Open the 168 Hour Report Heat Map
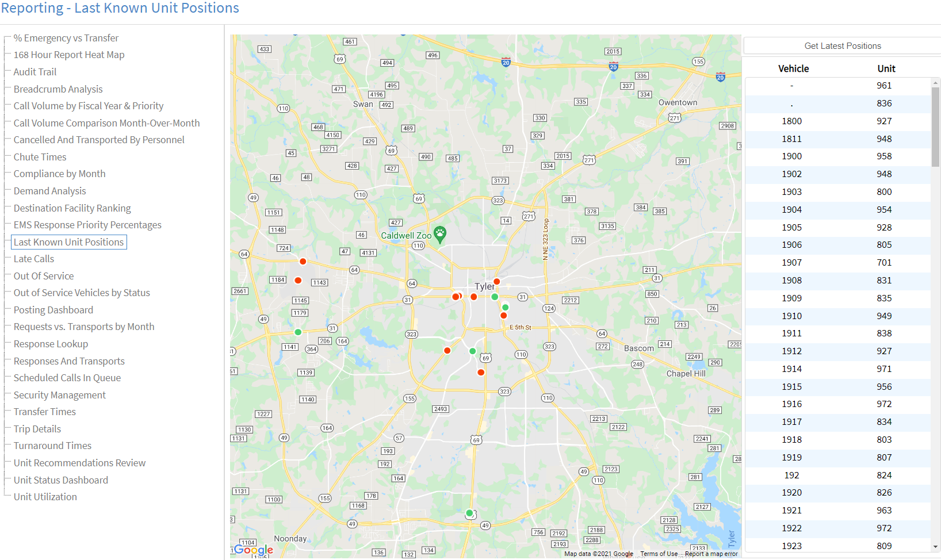This screenshot has height=560, width=941. tap(69, 55)
